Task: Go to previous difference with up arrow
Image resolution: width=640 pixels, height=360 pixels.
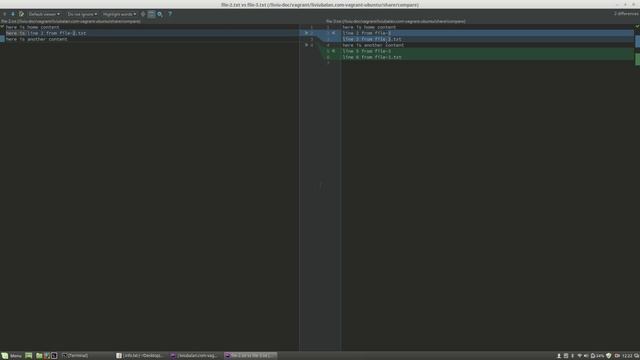Action: [x=4, y=14]
